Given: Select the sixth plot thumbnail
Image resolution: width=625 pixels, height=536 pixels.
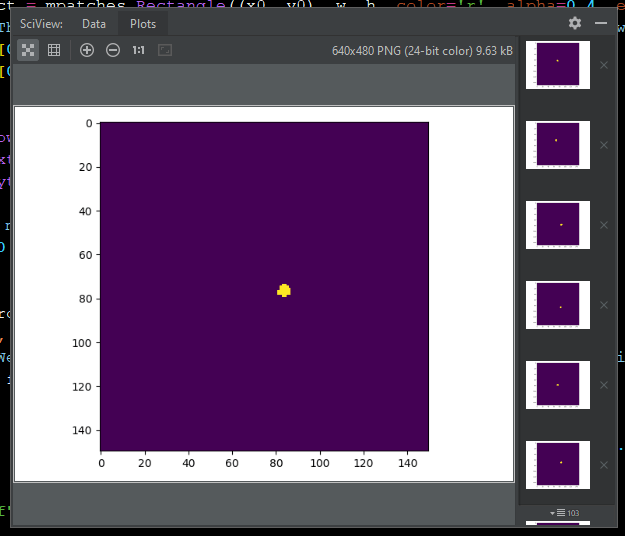Looking at the screenshot, I should pos(558,465).
